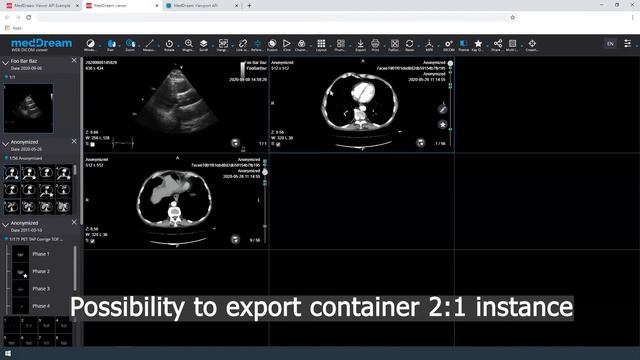Collapse the Foo Bar Baz study
640x360 pixels.
(5, 62)
